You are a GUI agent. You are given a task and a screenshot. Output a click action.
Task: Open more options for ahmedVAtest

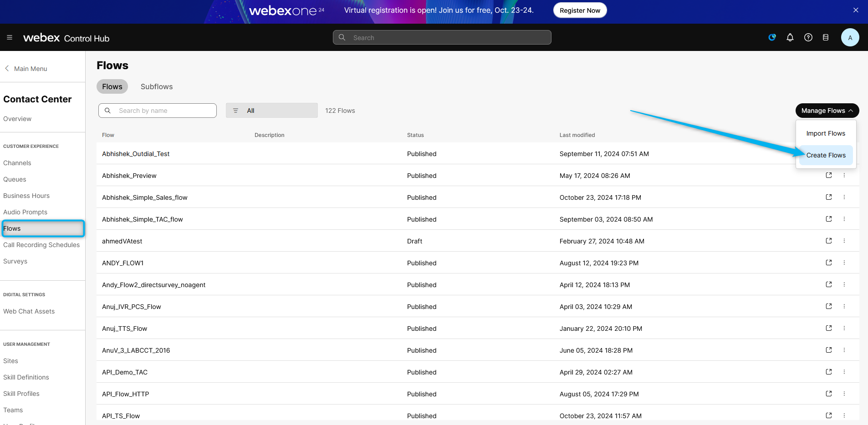click(844, 241)
